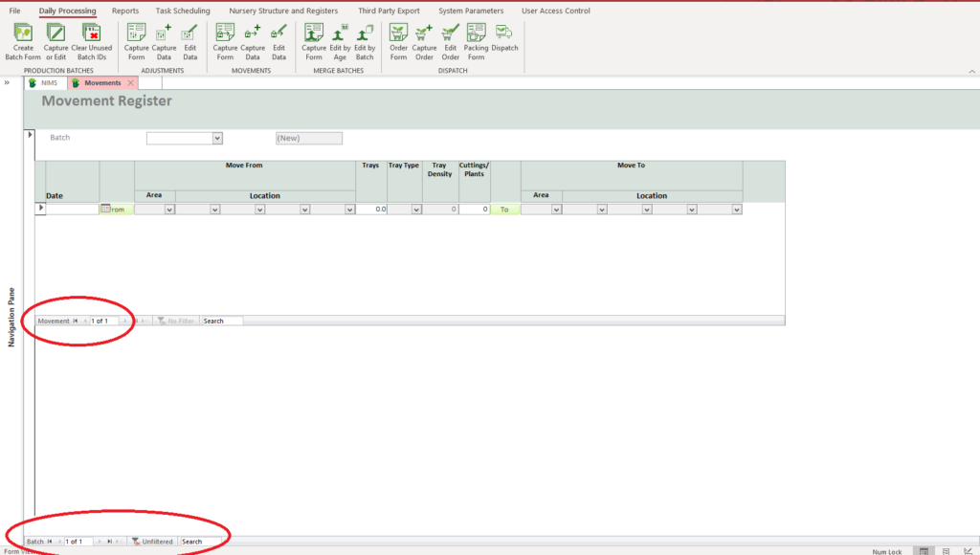The image size is (980, 555).
Task: Open the Move To Area dropdown
Action: [556, 210]
